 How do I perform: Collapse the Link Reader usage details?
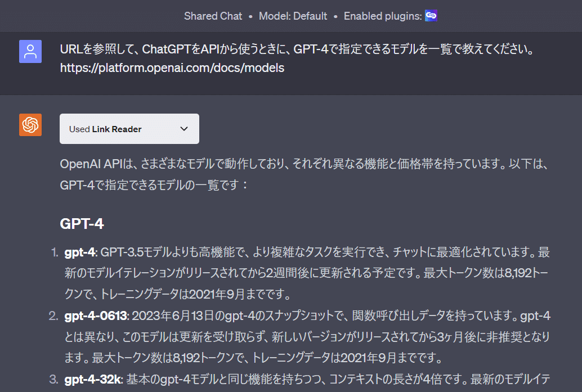[x=129, y=129]
